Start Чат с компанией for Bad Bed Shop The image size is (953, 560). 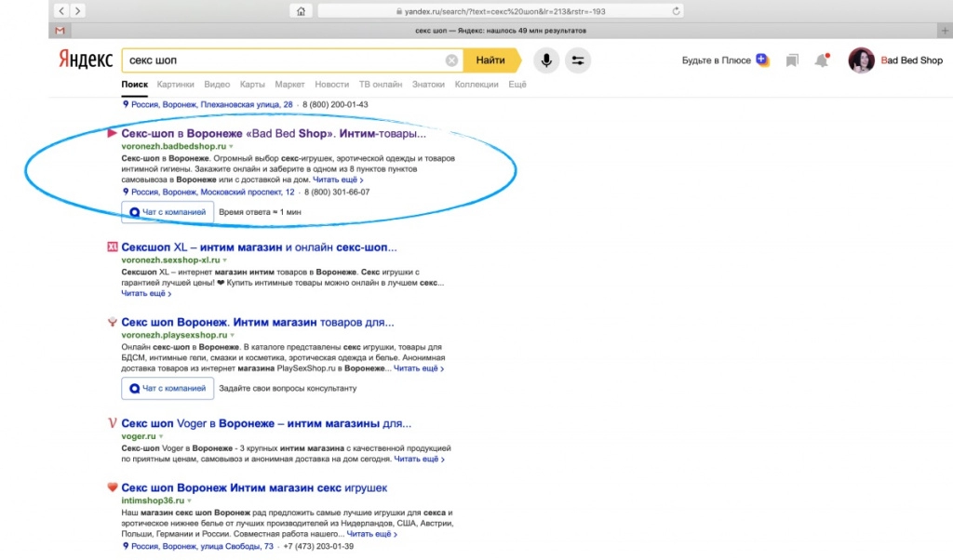(168, 212)
